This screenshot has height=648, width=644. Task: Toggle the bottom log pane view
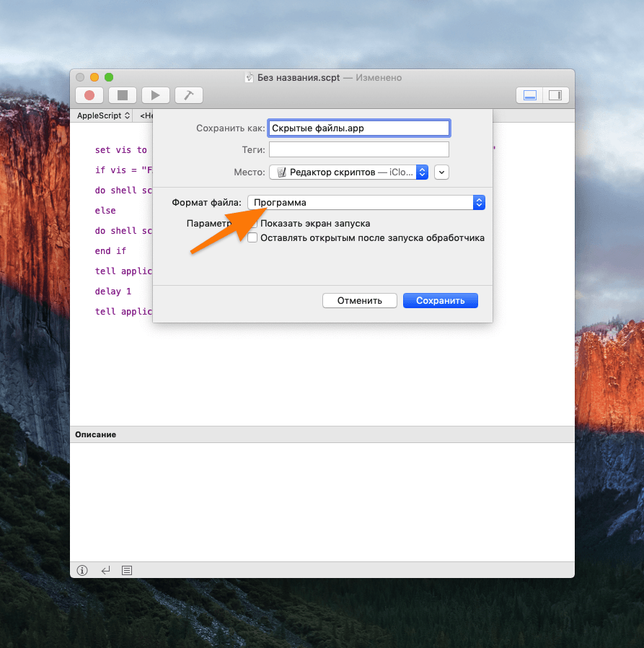529,95
